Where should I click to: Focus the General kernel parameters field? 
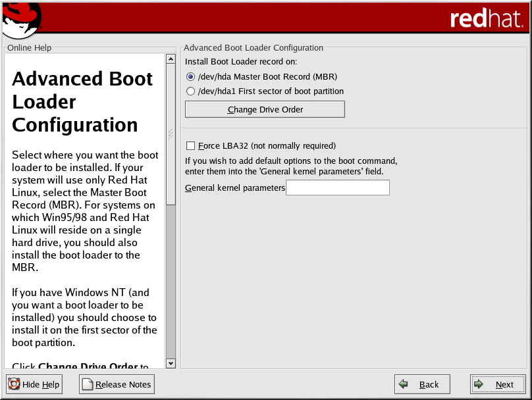[338, 188]
